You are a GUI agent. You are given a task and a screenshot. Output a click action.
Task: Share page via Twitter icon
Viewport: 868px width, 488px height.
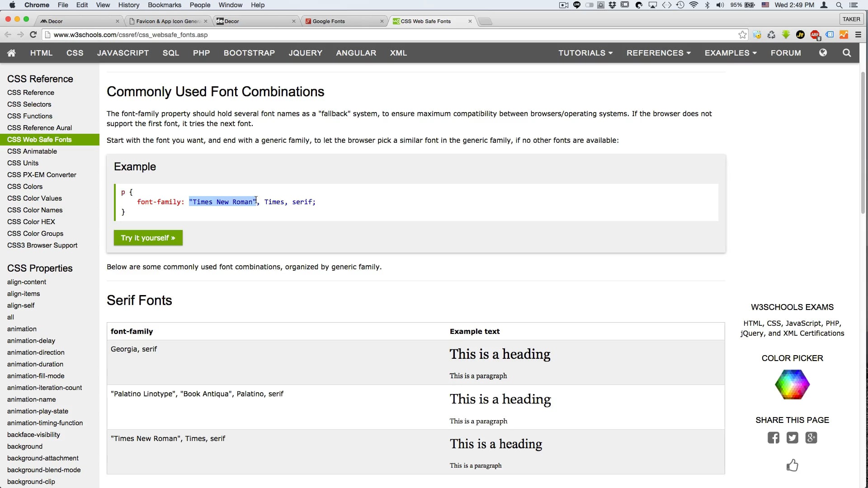pos(792,438)
